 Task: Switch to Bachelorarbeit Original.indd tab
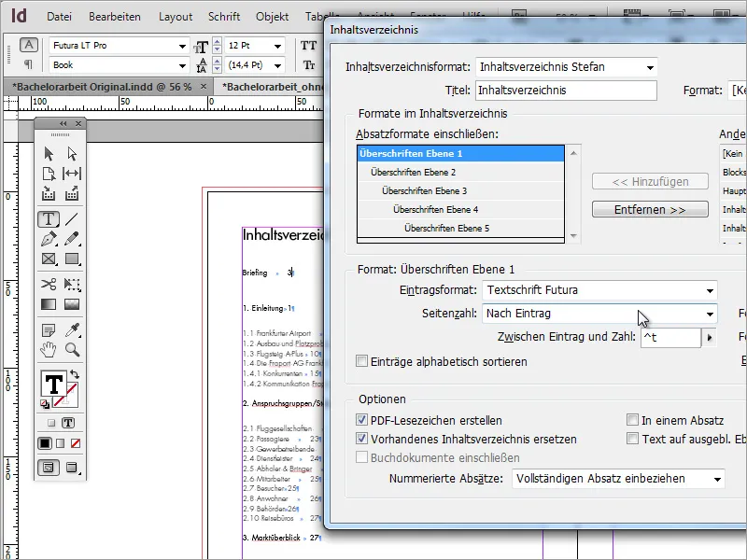pos(102,87)
